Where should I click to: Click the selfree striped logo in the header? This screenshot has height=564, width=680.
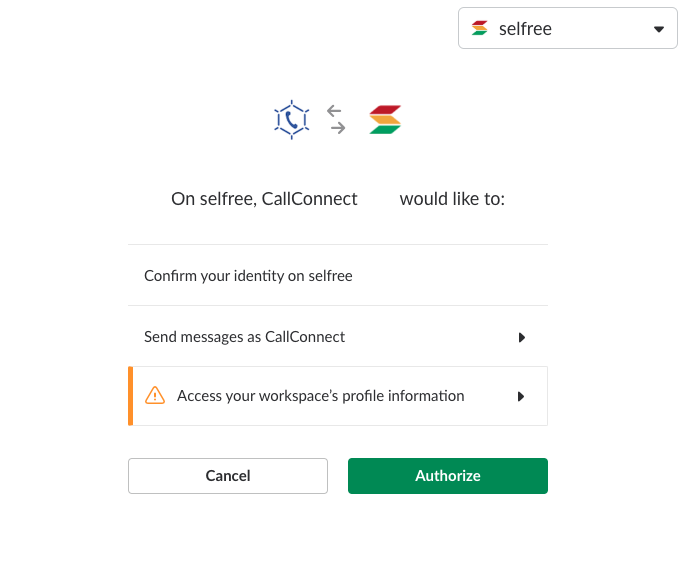[385, 120]
